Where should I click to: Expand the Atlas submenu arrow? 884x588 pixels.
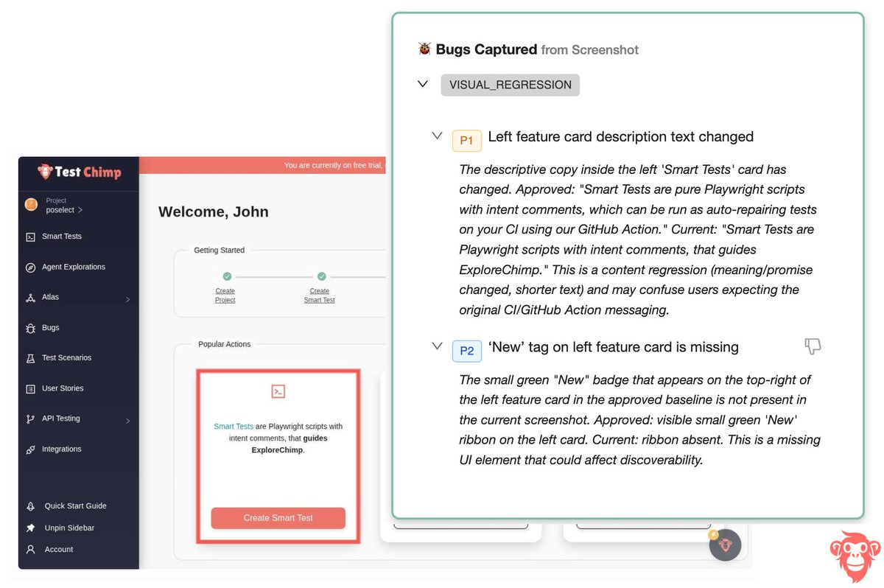coord(127,299)
